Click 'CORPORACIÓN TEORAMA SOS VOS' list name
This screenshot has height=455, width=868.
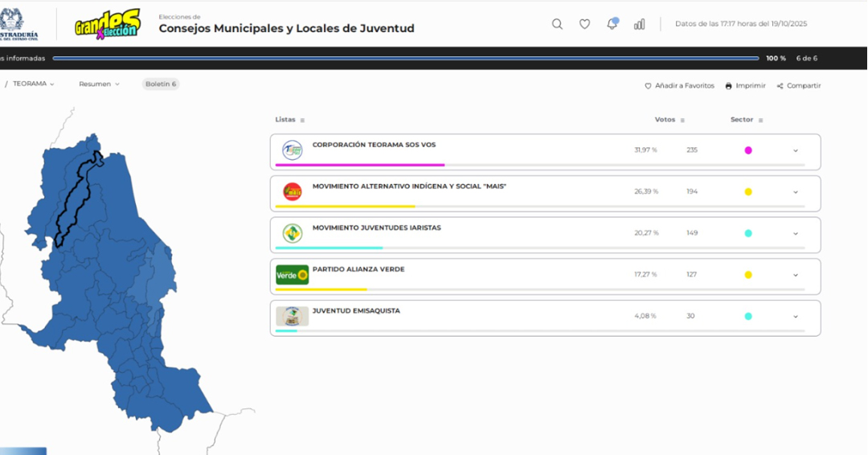click(375, 145)
